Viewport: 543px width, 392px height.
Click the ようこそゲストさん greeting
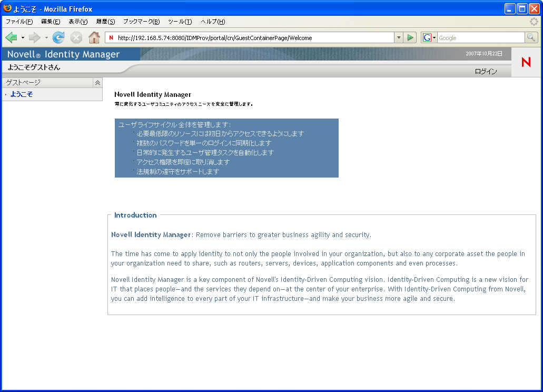pos(34,67)
